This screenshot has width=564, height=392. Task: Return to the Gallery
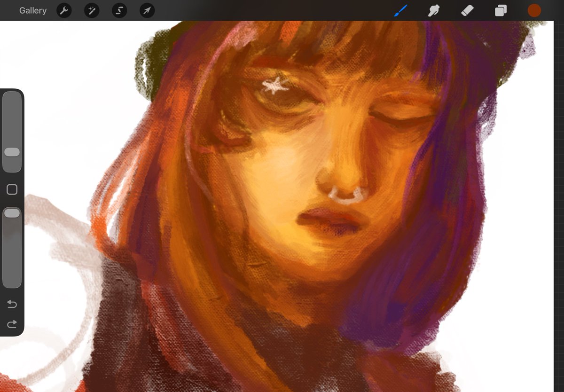tap(33, 10)
